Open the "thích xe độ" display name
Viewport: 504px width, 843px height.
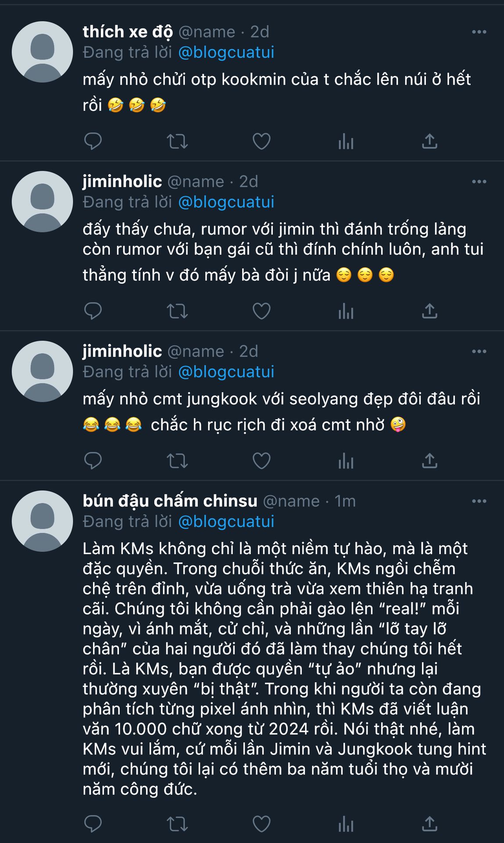[128, 32]
